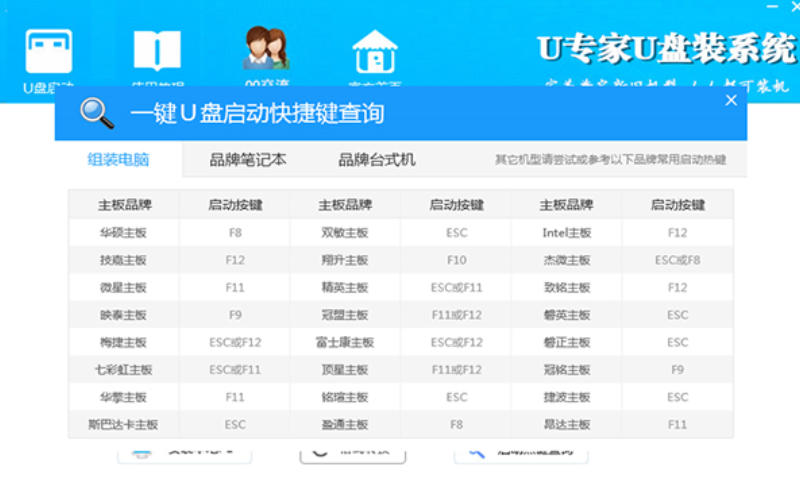
Task: Switch to the 品牌笔记本 tab
Action: click(x=247, y=160)
